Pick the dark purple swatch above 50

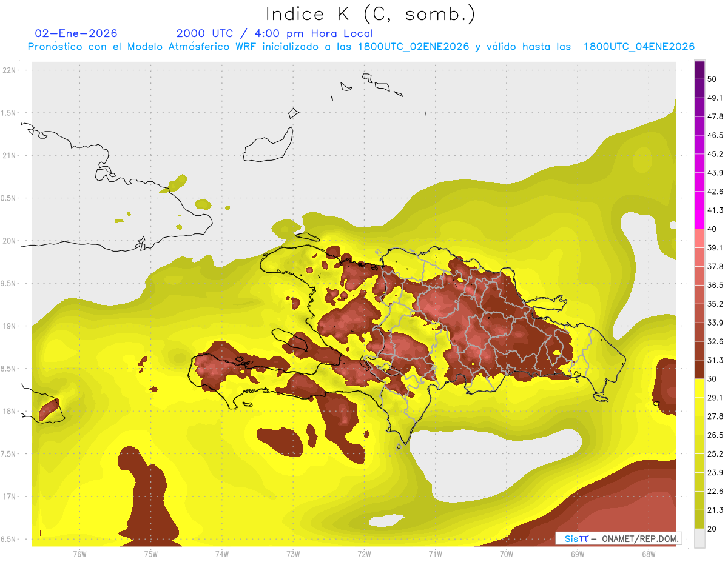click(699, 70)
